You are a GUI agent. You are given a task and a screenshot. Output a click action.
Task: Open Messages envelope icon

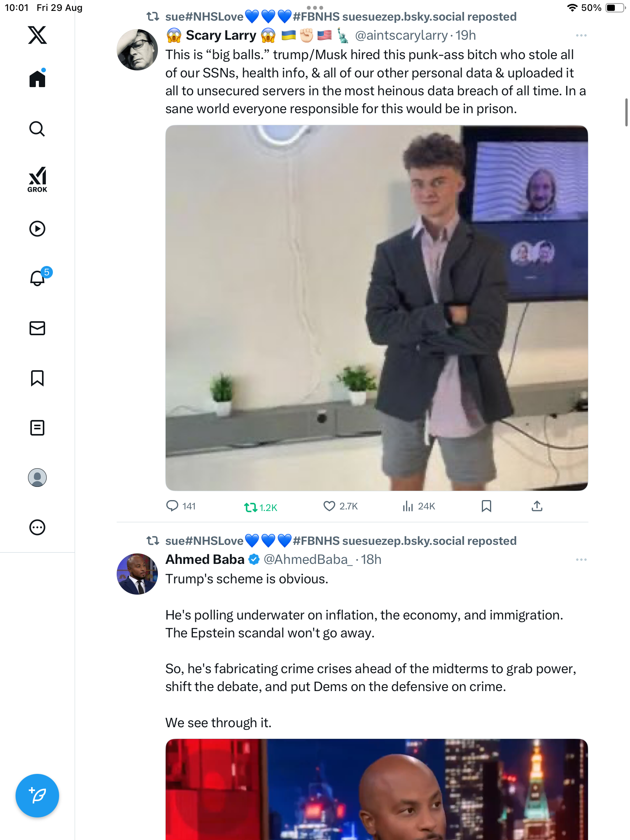(x=37, y=328)
